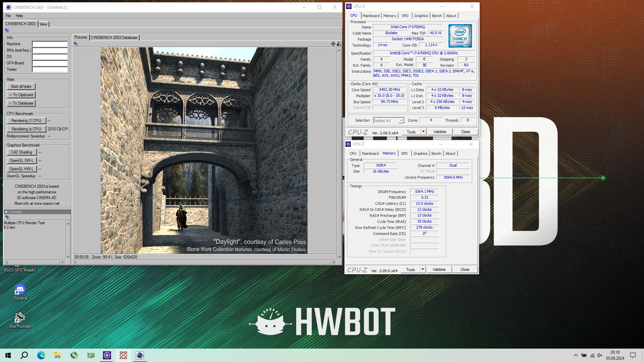Click the Core Speed value 3492.30 MHz
Viewport: 644px width, 362px height.
point(389,89)
